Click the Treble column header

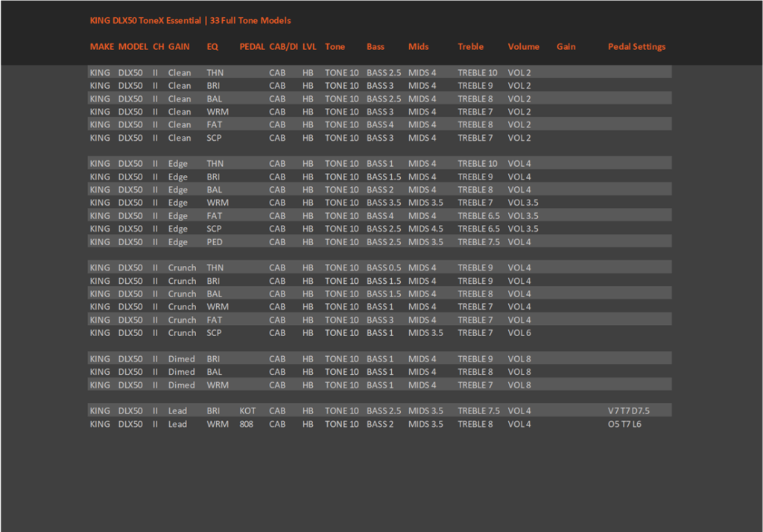pyautogui.click(x=470, y=47)
